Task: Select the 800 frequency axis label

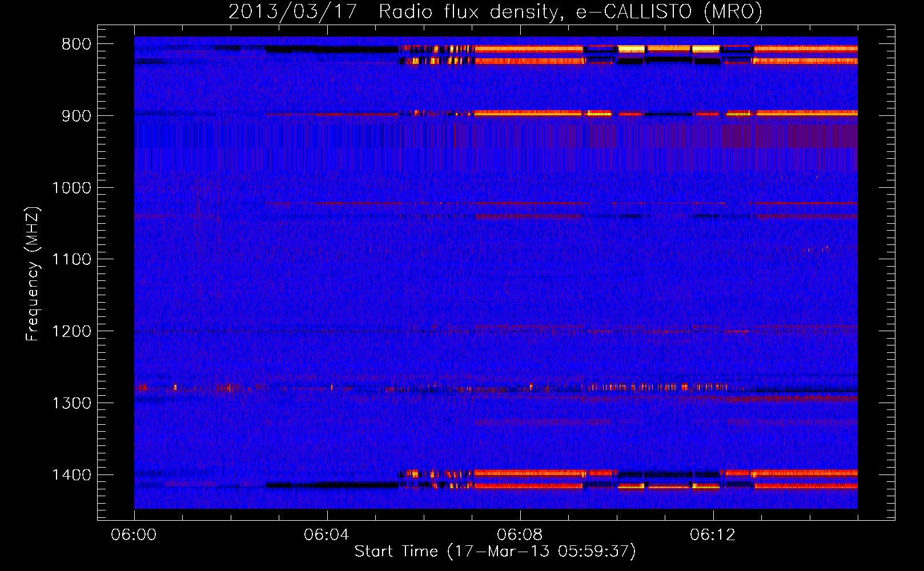Action: [x=76, y=45]
